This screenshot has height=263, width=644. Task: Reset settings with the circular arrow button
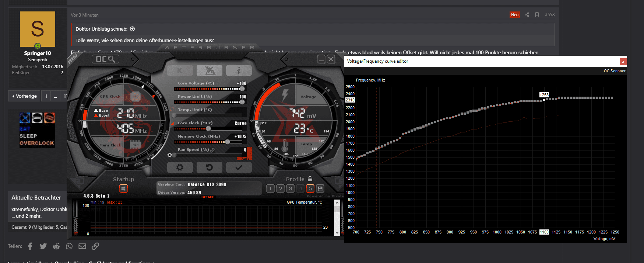[x=209, y=167]
